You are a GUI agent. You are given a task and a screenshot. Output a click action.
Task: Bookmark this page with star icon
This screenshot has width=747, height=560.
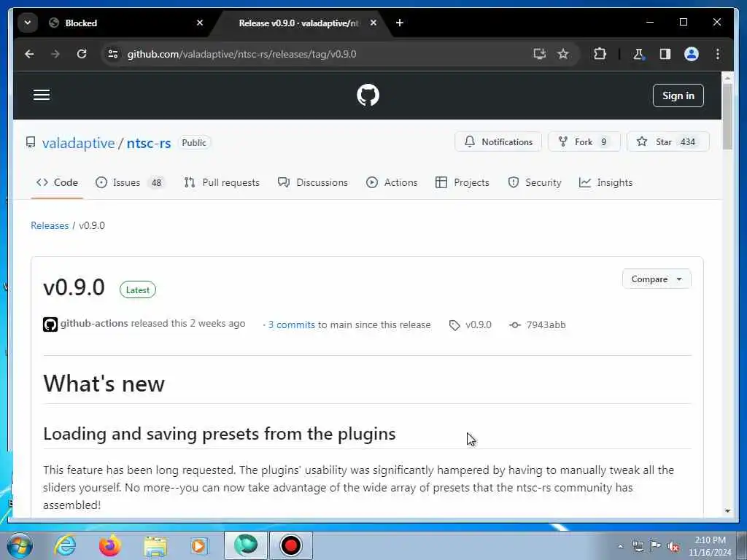coord(563,54)
